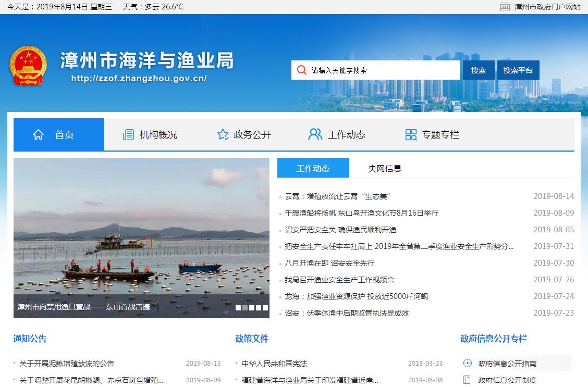Click date 2019-08-14 in news list
The width and height of the screenshot is (588, 387).
coord(554,196)
